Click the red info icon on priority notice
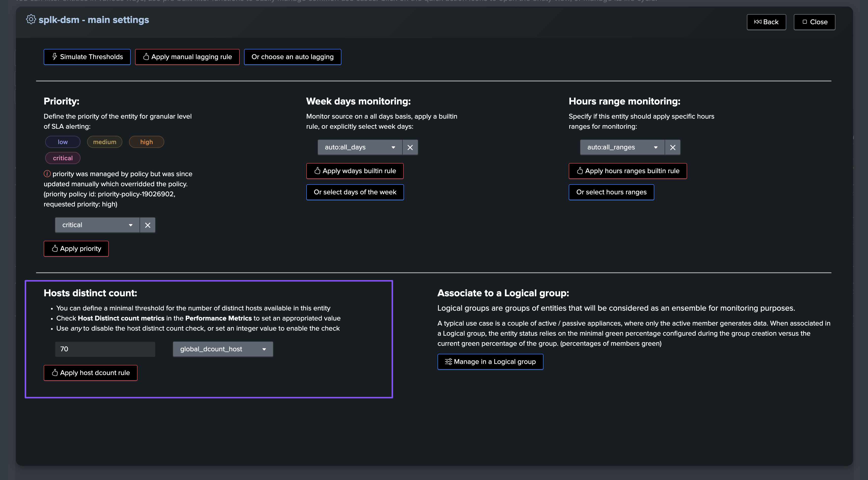868x480 pixels. pyautogui.click(x=47, y=174)
